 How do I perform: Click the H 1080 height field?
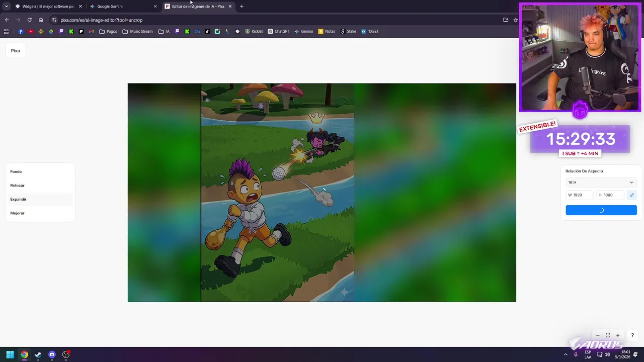pyautogui.click(x=610, y=195)
